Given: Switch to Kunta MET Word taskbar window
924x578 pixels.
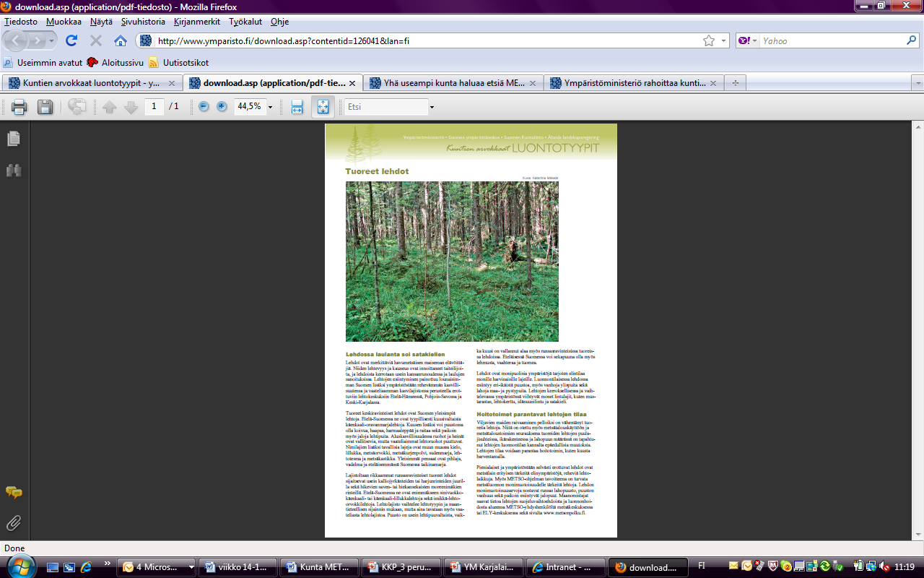Looking at the screenshot, I should tap(318, 567).
